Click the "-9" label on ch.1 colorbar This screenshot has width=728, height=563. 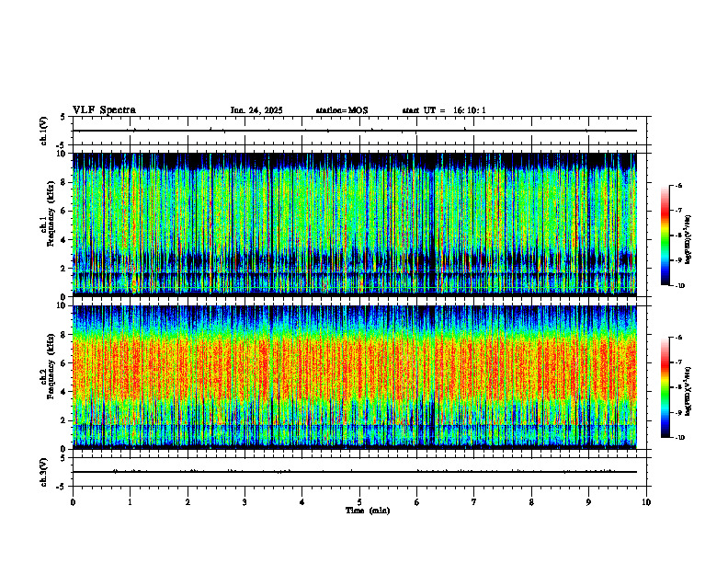(678, 260)
